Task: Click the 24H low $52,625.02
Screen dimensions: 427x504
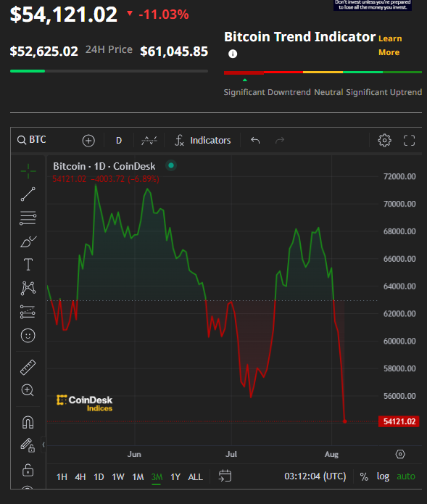Action: tap(44, 51)
